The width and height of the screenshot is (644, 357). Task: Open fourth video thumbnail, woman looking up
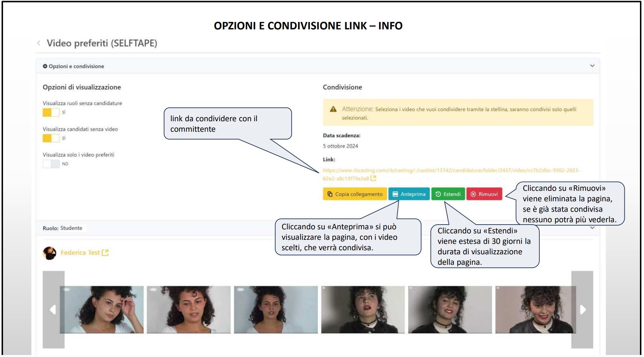pyautogui.click(x=363, y=310)
